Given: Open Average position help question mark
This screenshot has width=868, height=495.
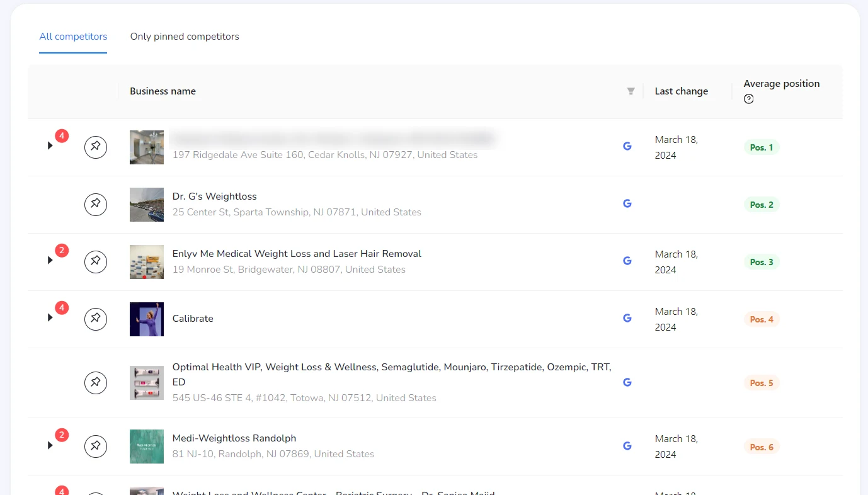Looking at the screenshot, I should 748,99.
